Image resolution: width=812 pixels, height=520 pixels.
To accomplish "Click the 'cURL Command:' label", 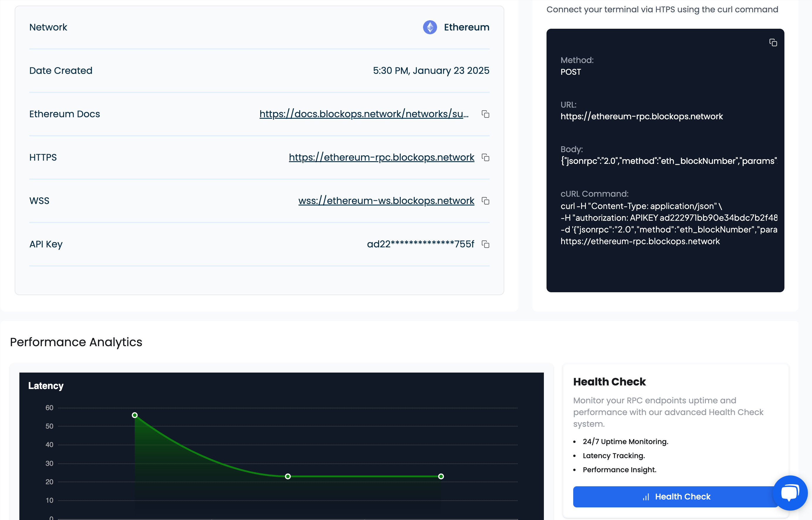I will pyautogui.click(x=594, y=194).
